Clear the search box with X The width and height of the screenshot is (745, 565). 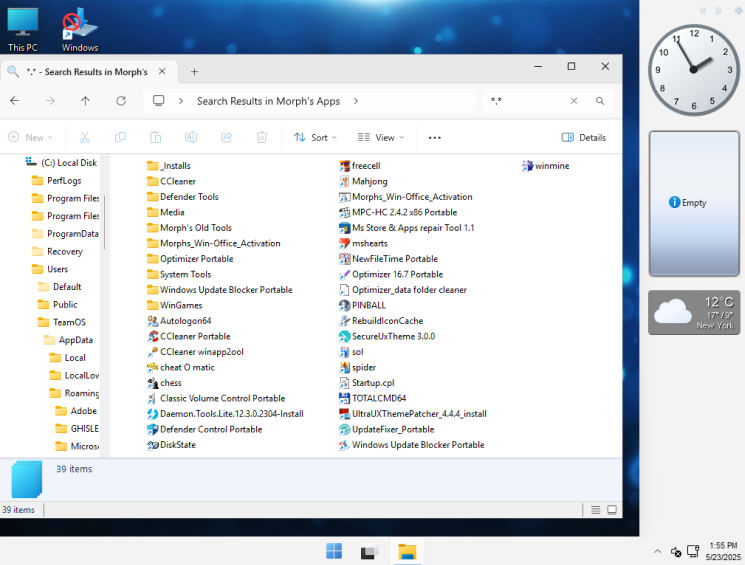[x=574, y=101]
